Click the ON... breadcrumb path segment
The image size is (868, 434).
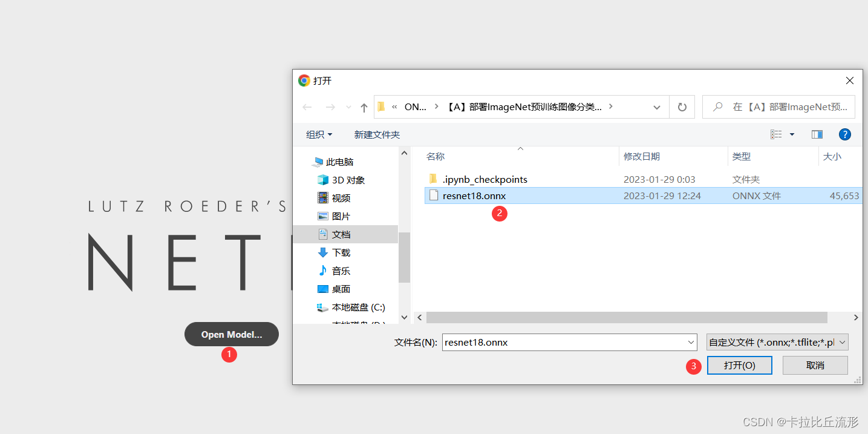click(x=415, y=107)
